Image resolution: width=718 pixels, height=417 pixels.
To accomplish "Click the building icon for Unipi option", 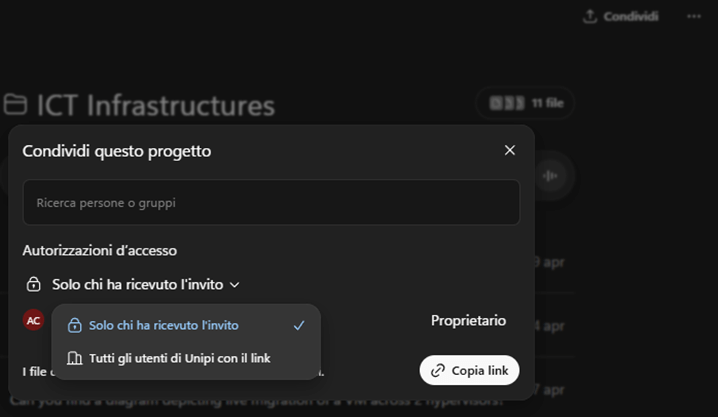I will coord(74,358).
